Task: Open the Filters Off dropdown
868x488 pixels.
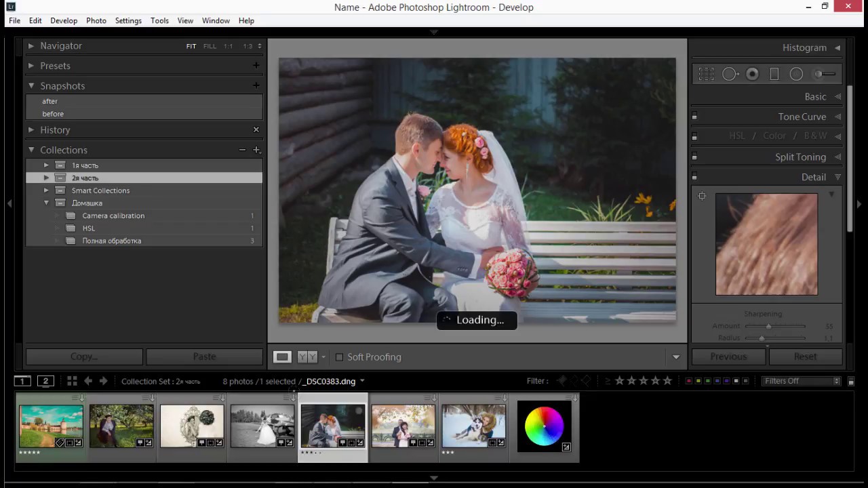Action: (802, 381)
